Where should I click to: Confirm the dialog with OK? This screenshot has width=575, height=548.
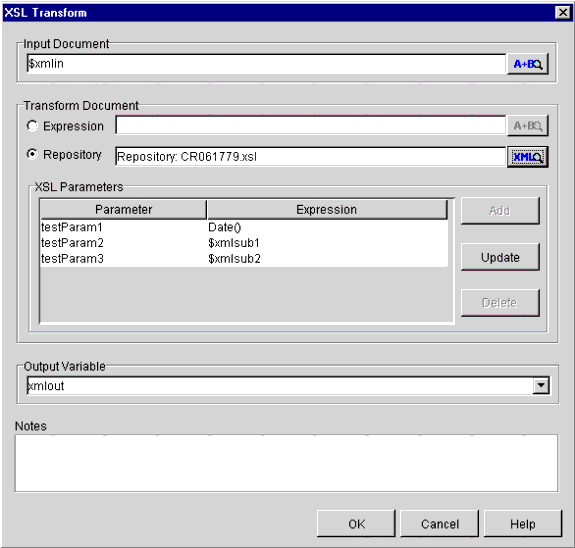356,523
